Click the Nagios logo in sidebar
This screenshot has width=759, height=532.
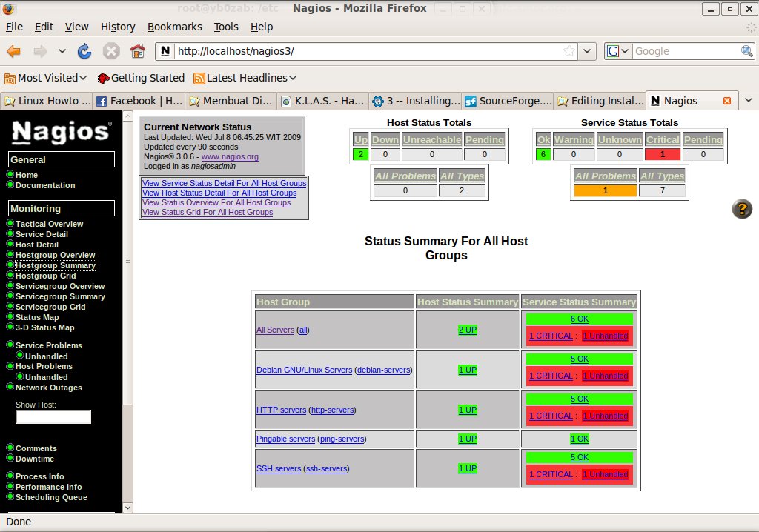(62, 132)
